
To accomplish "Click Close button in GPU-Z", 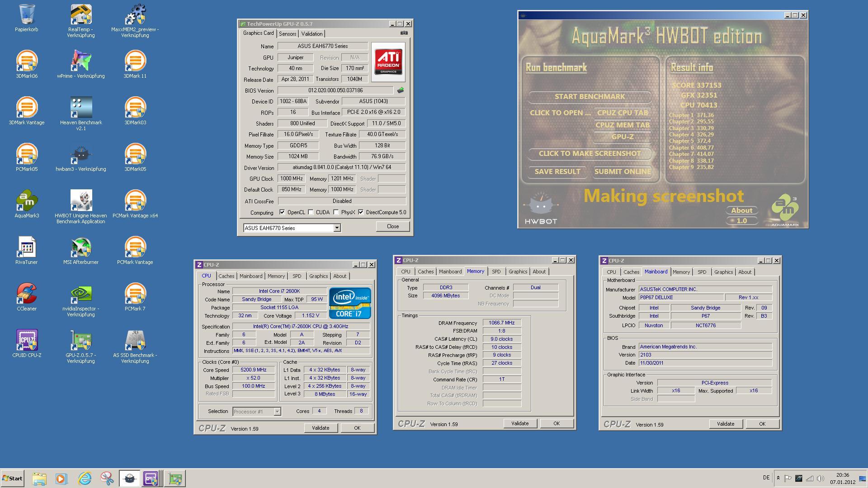I will 393,226.
